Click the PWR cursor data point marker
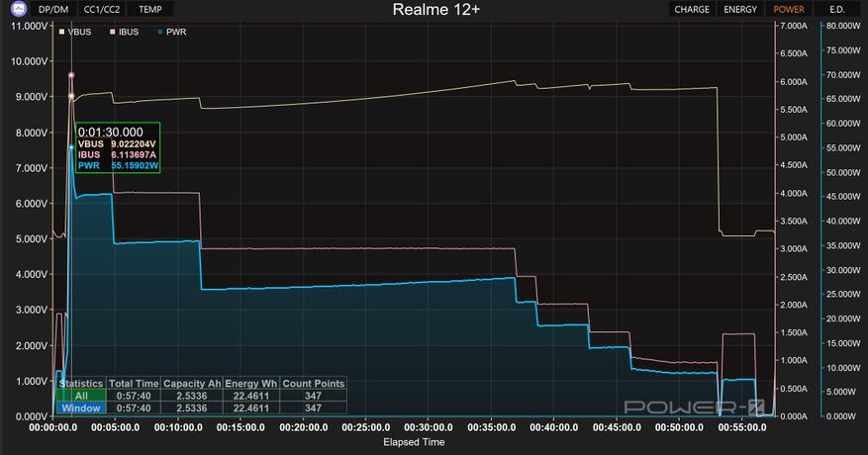868x455 pixels. [71, 147]
